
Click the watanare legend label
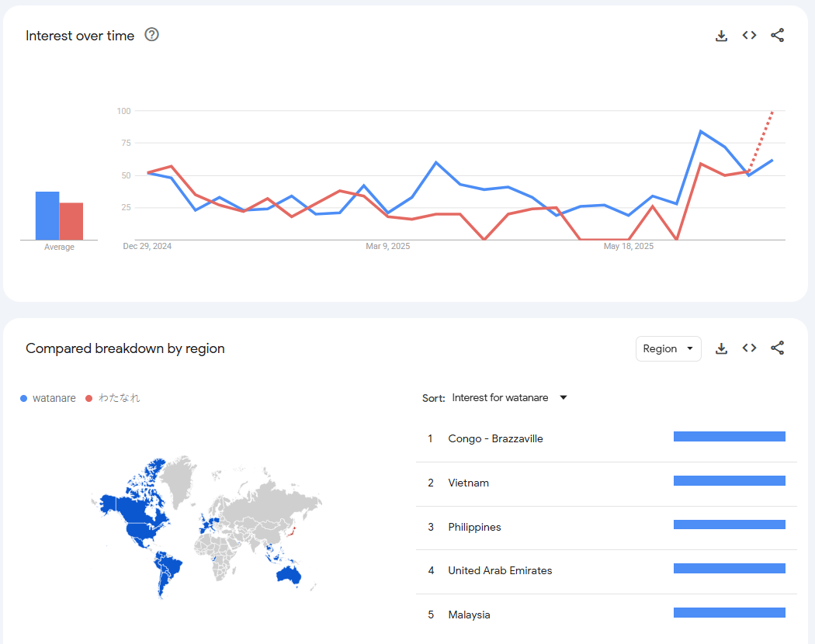point(54,398)
